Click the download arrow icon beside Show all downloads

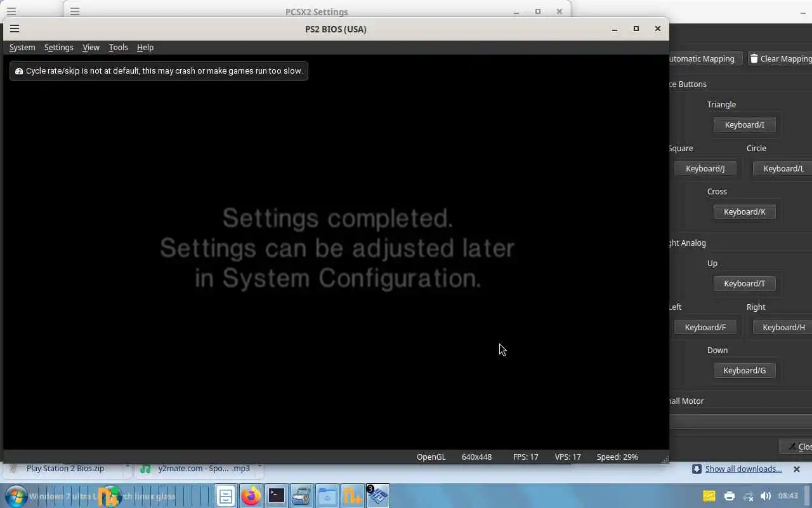(x=697, y=469)
